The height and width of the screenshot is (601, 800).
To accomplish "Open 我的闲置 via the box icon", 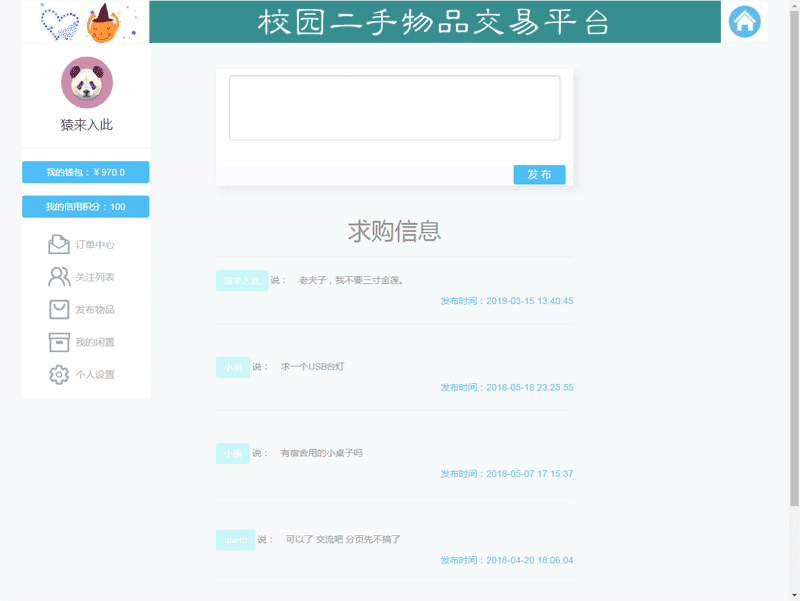I will coord(59,343).
